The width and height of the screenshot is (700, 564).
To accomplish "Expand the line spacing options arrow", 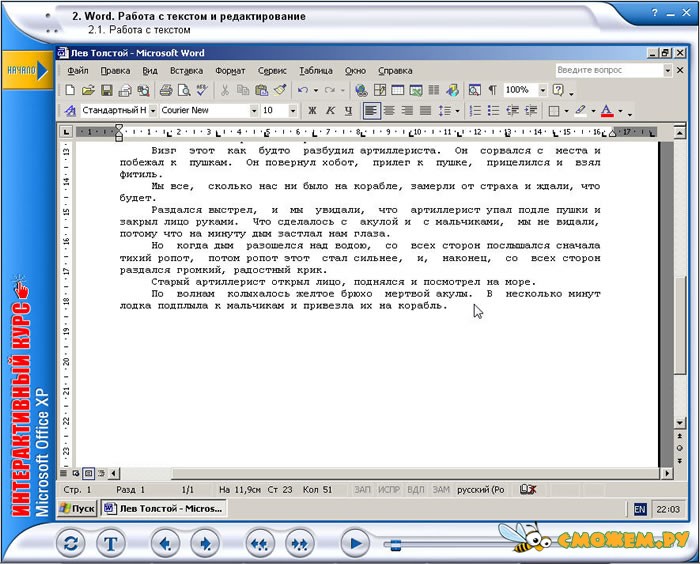I will tap(457, 111).
